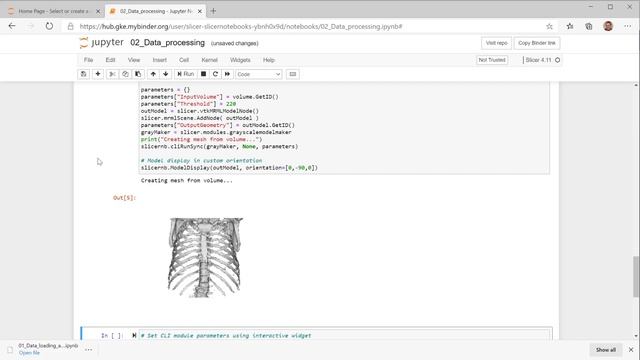Click the notebook vertical scrollbar thumb
This screenshot has width=640, height=360.
point(636,276)
